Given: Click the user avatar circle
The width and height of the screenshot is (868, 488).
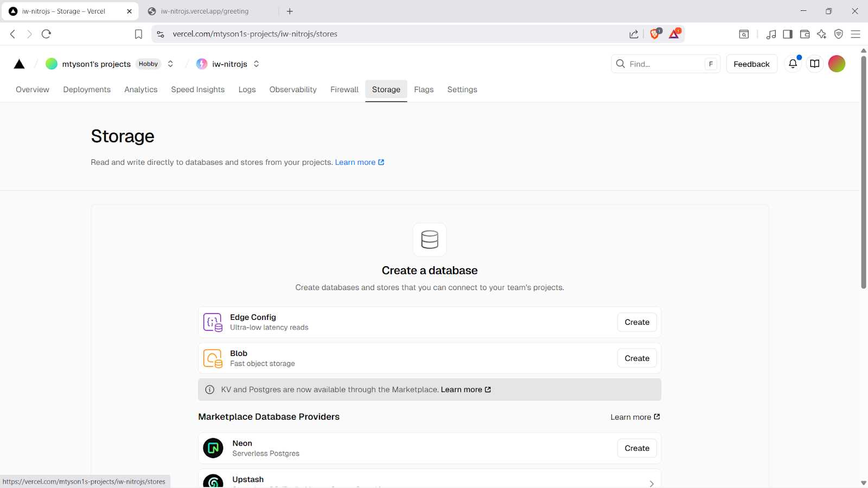Looking at the screenshot, I should click(x=837, y=64).
